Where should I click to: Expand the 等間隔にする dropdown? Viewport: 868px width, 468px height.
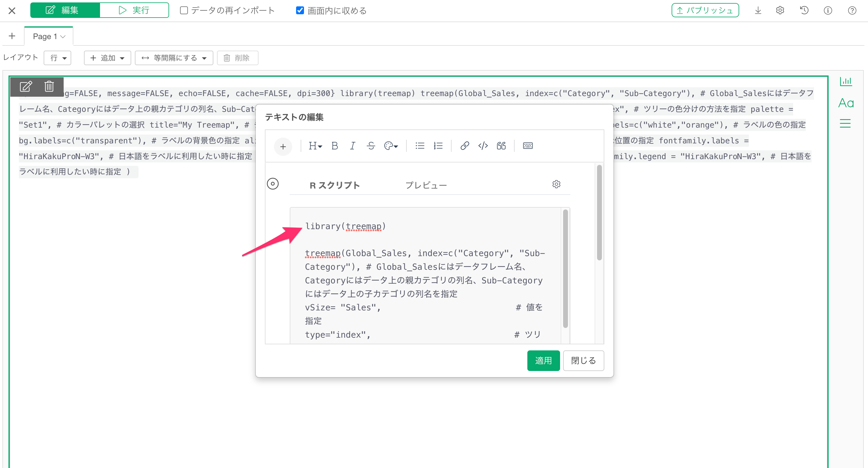(x=174, y=58)
